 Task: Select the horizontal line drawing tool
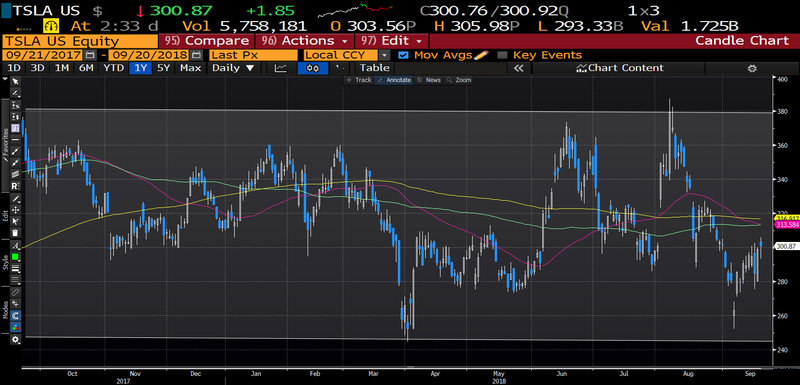click(15, 140)
